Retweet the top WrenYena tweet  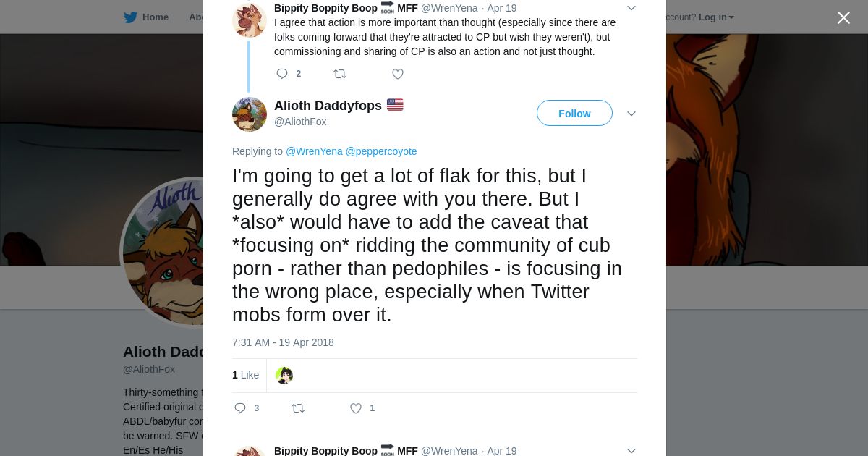coord(339,74)
